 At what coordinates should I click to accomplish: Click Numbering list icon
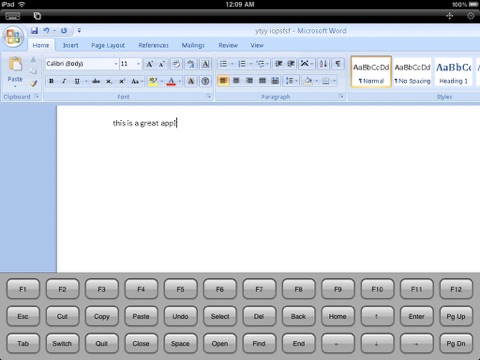[242, 64]
